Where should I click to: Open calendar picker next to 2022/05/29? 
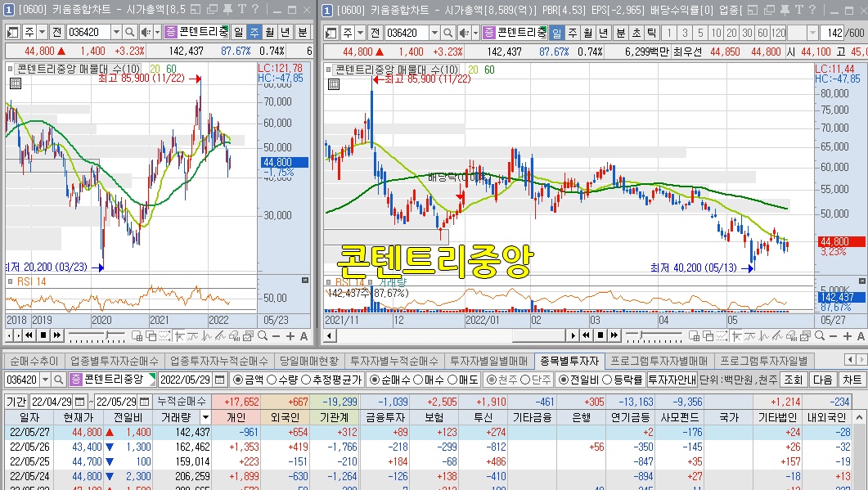(x=220, y=380)
